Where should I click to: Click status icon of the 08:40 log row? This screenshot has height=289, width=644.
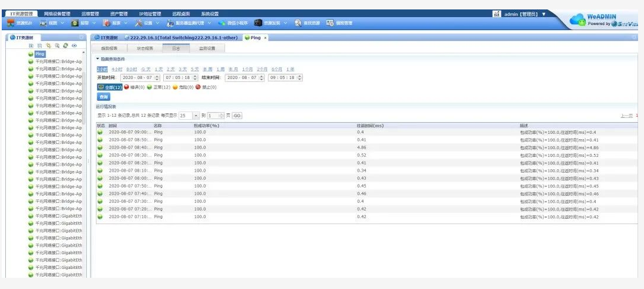(100, 147)
